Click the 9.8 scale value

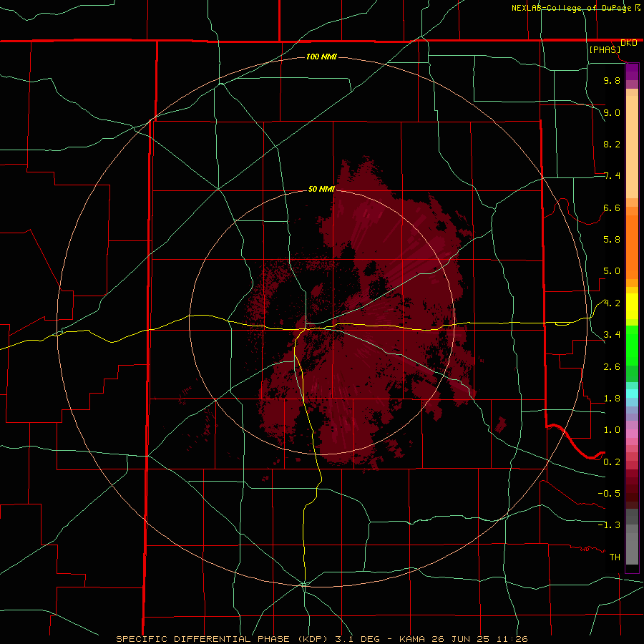coord(612,80)
